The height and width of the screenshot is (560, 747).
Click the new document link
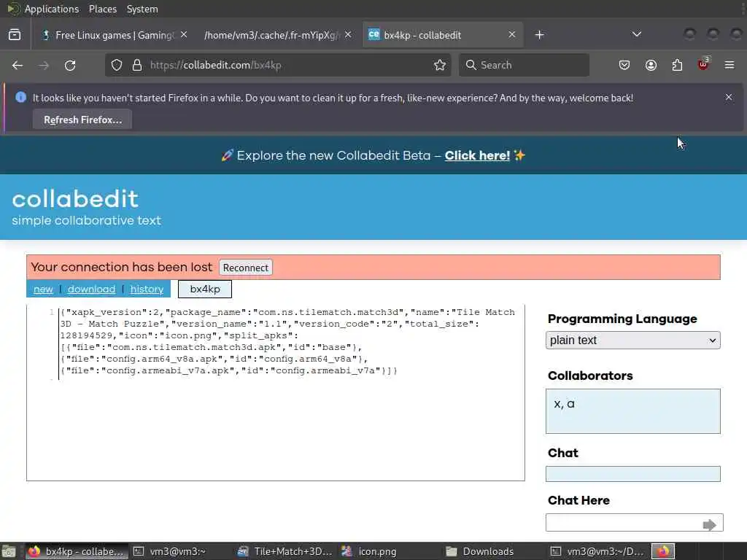(x=43, y=289)
